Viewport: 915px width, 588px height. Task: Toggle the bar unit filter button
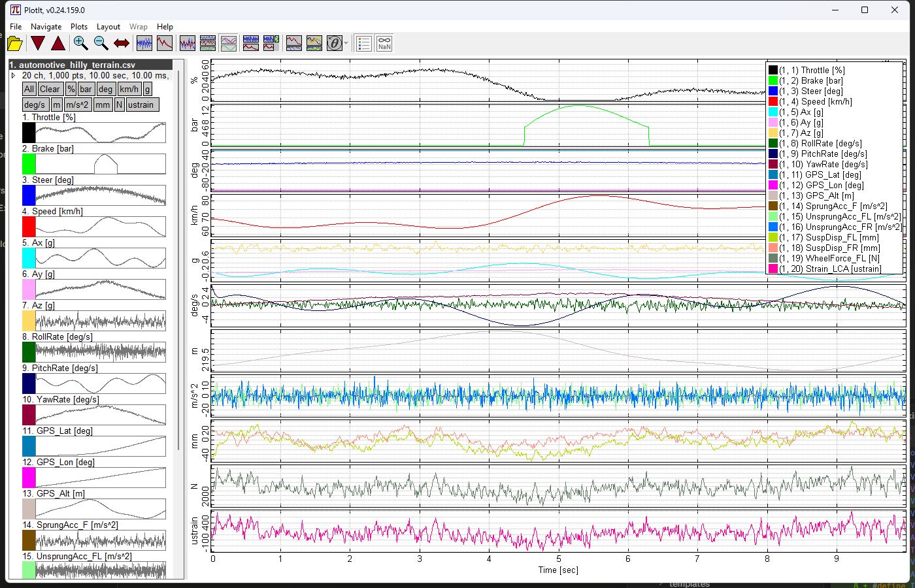86,89
